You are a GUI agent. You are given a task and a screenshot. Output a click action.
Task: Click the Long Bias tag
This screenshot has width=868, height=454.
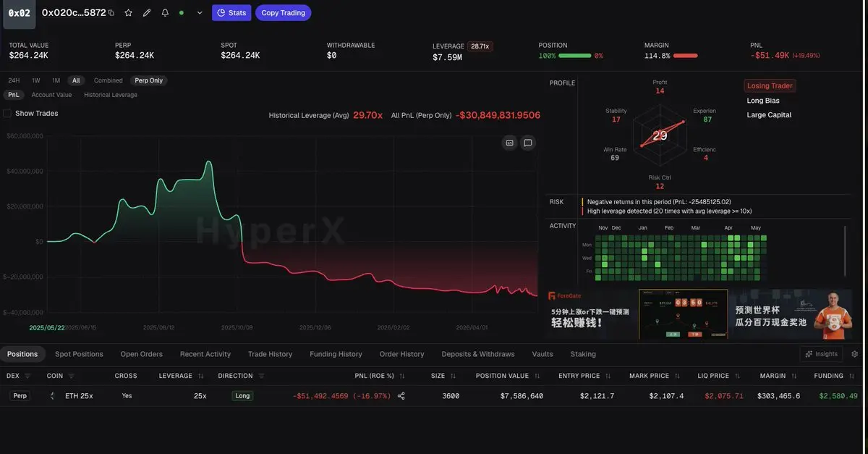point(763,101)
